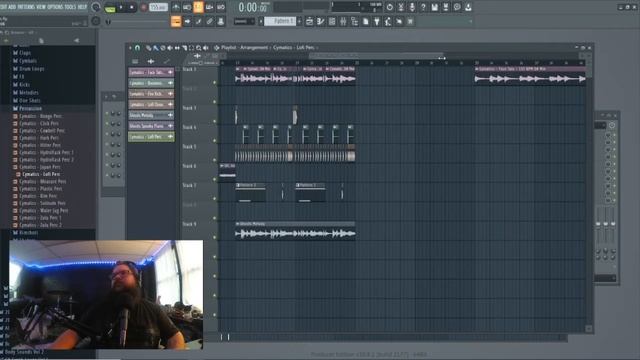Click the save project floppy icon

pyautogui.click(x=435, y=7)
